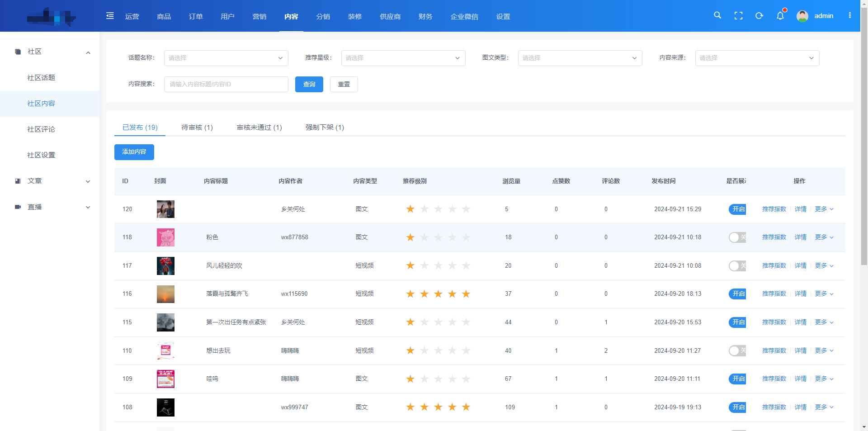Set three-star rating on row 117
Screen dimensions: 868x431
(438, 265)
